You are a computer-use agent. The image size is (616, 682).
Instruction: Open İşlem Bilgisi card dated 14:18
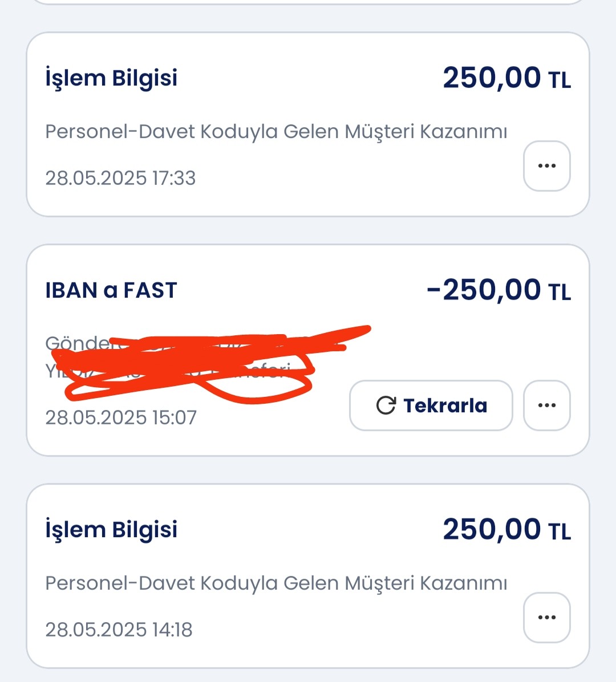308,576
